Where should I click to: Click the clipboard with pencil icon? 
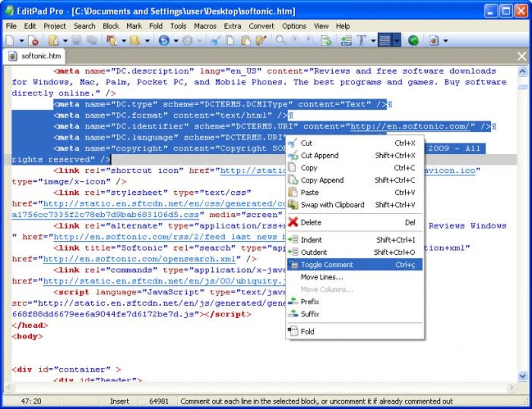click(261, 41)
